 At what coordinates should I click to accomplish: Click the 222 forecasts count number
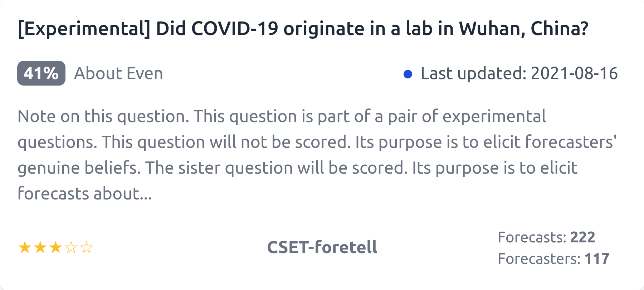point(582,237)
